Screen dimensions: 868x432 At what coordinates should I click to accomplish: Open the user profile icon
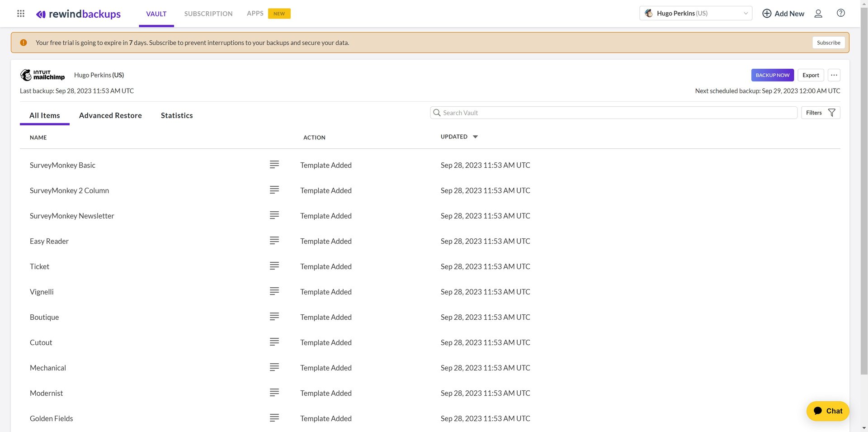pos(818,14)
